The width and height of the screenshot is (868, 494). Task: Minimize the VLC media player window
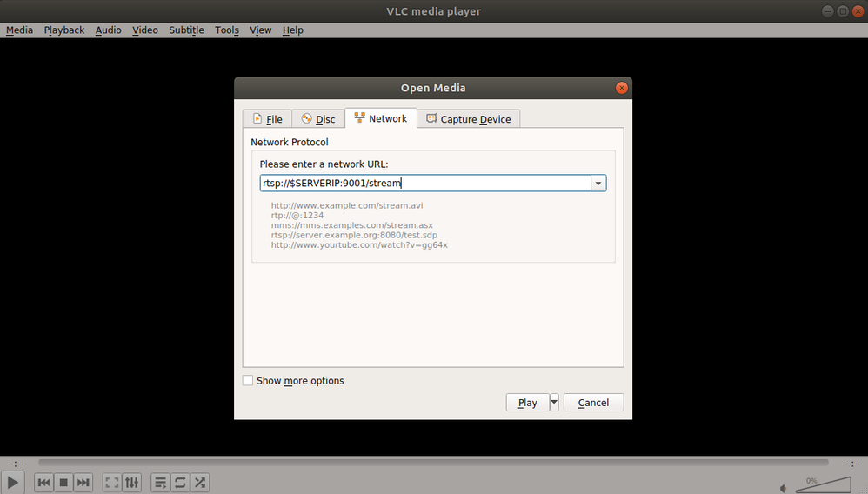coord(828,11)
